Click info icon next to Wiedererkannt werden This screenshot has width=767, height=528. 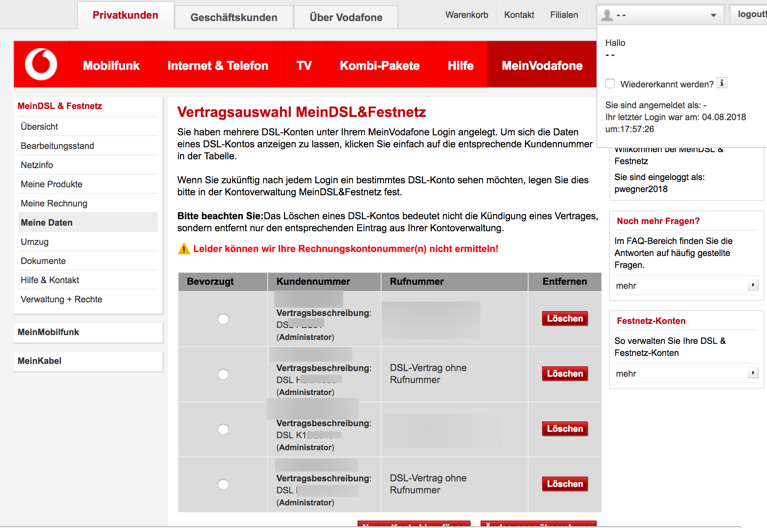[722, 83]
